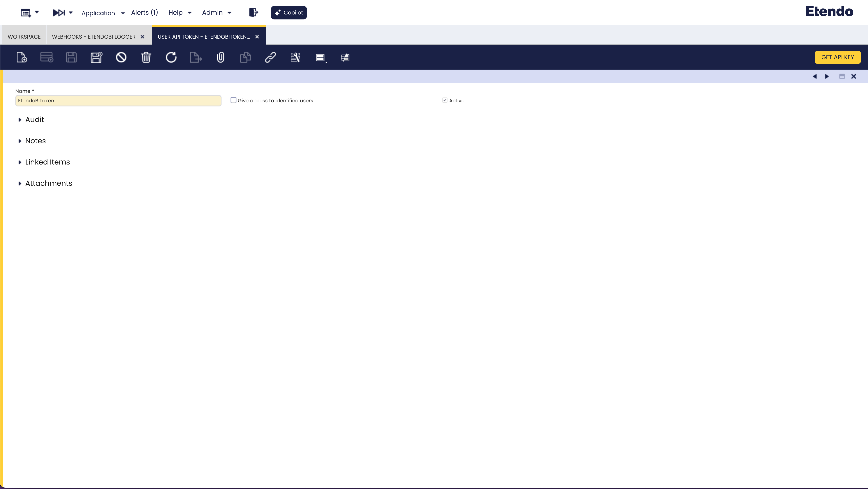Create a new record in form
Viewport: 868px width, 489px height.
(21, 57)
